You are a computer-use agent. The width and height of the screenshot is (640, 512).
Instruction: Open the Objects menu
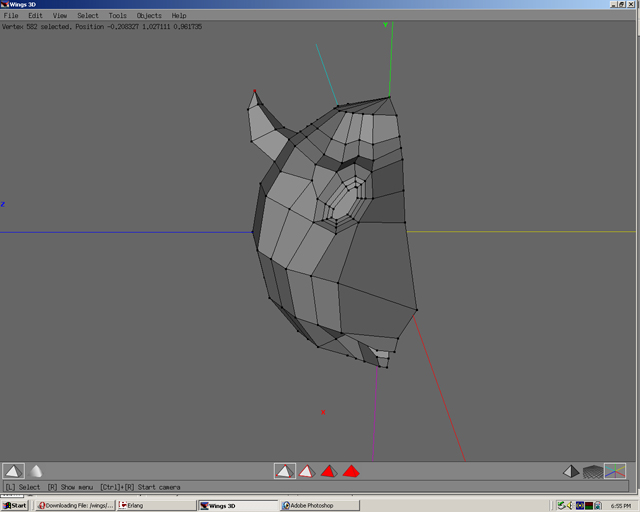click(x=149, y=16)
